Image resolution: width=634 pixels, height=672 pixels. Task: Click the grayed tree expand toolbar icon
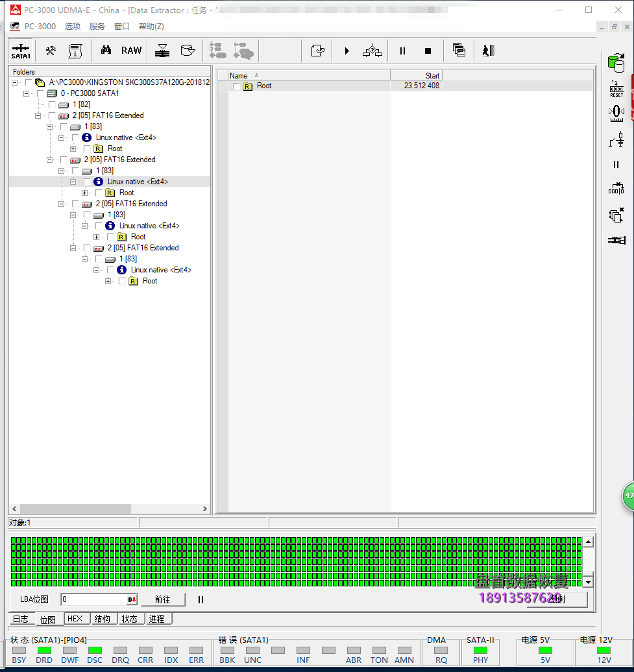(218, 51)
